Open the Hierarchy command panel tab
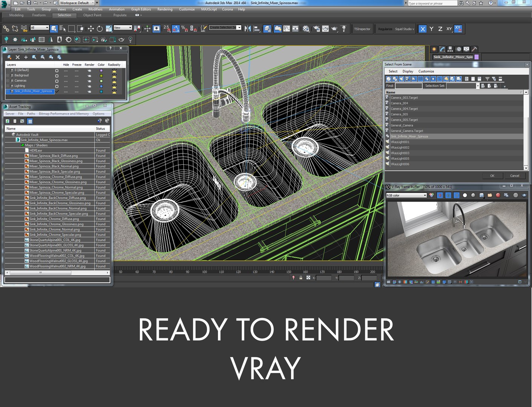The height and width of the screenshot is (407, 532). click(x=450, y=49)
